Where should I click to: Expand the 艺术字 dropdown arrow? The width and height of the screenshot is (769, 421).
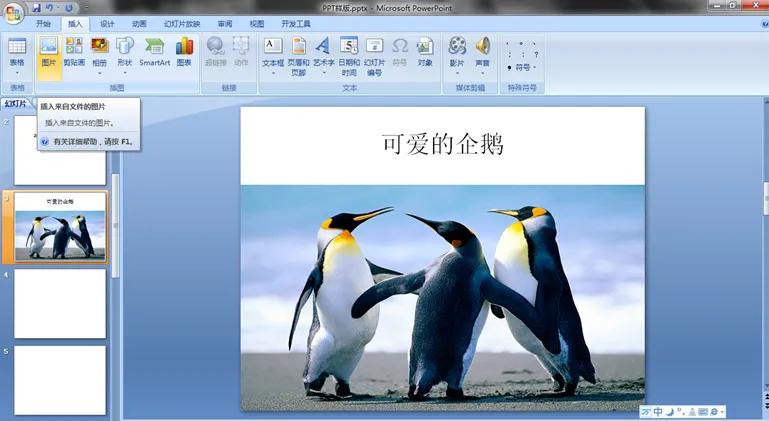pos(324,73)
